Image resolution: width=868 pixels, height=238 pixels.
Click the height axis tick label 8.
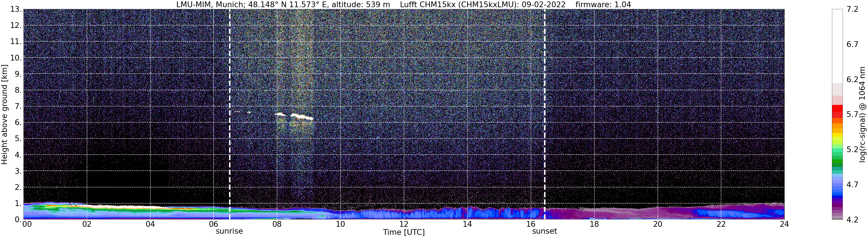(x=18, y=90)
